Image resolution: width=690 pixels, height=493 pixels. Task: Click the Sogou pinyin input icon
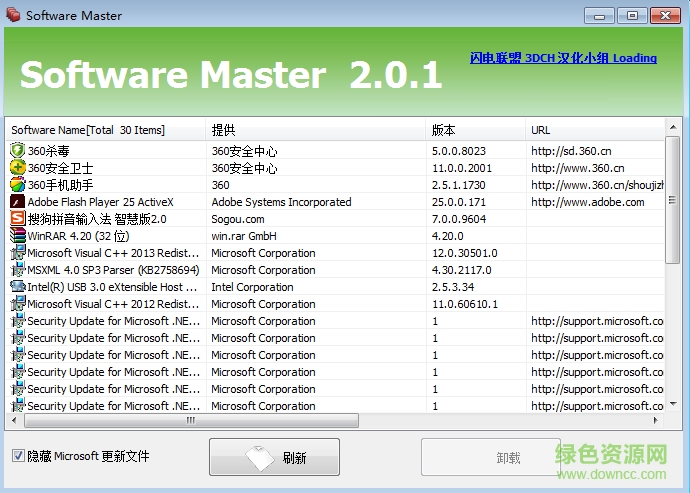coord(18,218)
